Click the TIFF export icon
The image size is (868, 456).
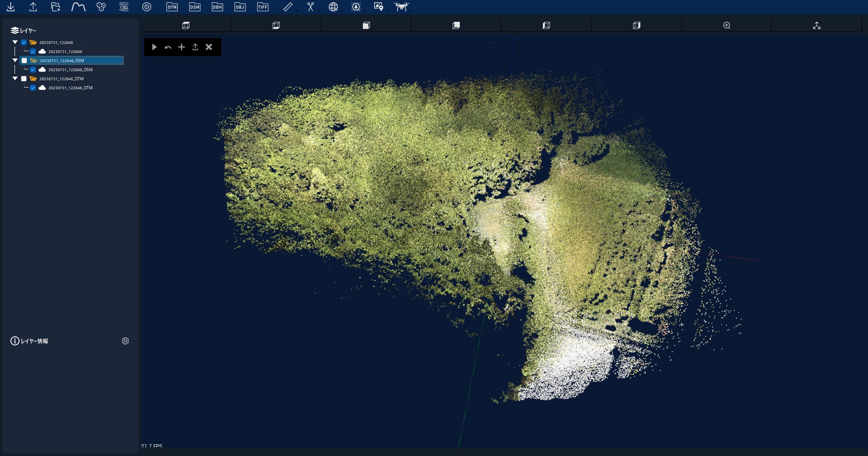[x=263, y=7]
